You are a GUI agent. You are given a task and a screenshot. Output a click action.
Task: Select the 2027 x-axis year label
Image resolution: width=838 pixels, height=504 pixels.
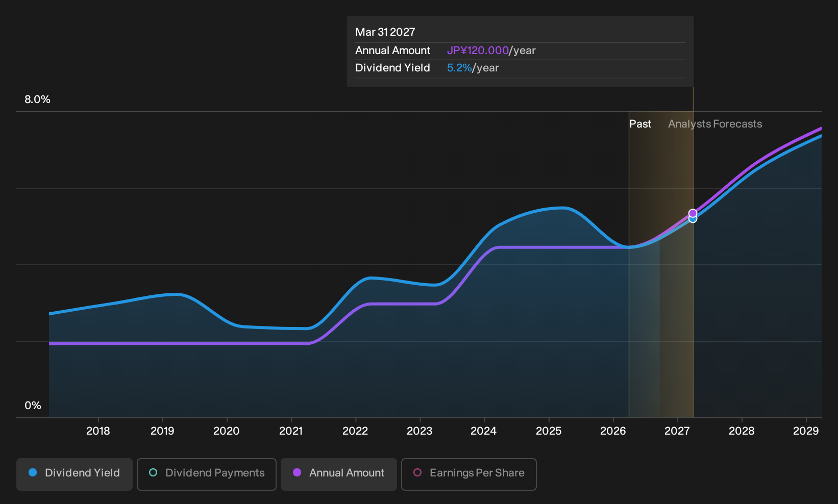click(677, 431)
